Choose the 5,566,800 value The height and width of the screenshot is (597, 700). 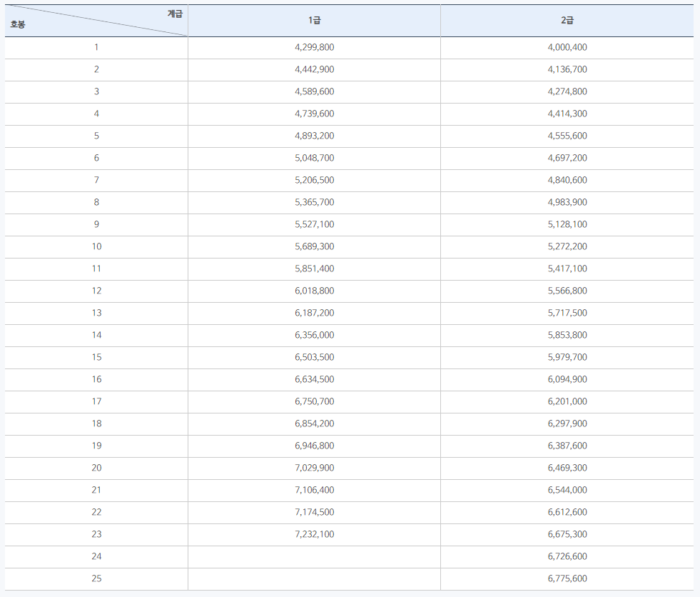coord(567,291)
